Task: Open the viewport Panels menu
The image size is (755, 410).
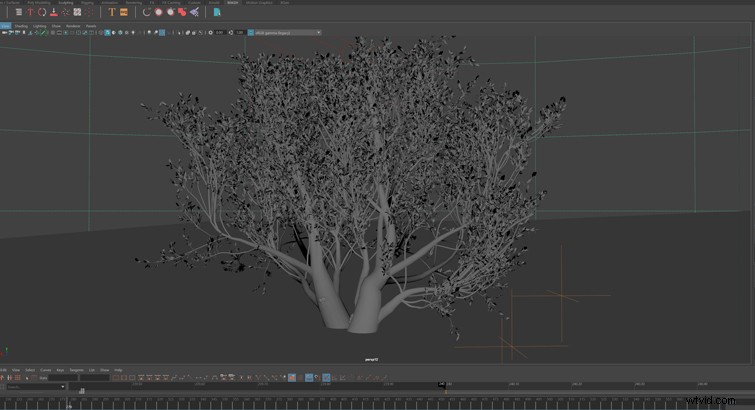Action: 91,26
